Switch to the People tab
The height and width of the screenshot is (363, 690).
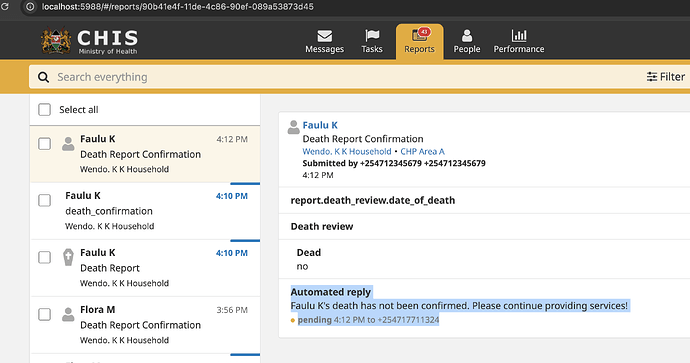[467, 42]
